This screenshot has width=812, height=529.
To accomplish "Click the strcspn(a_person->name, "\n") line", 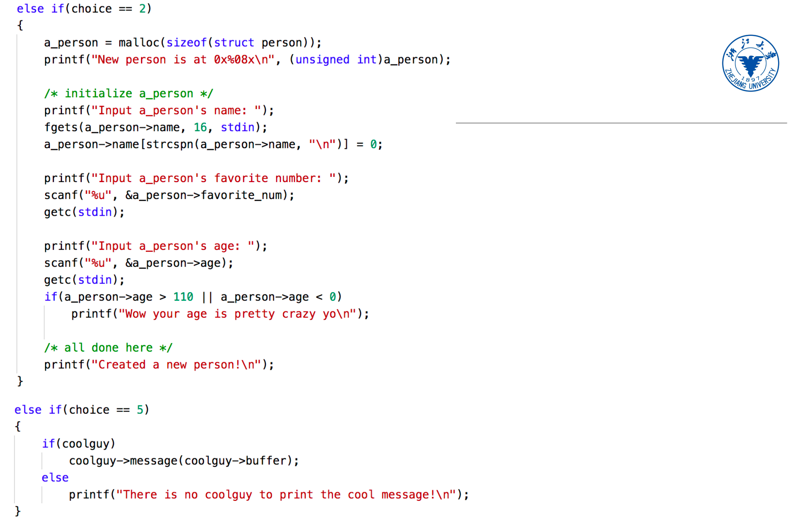I will coord(213,144).
